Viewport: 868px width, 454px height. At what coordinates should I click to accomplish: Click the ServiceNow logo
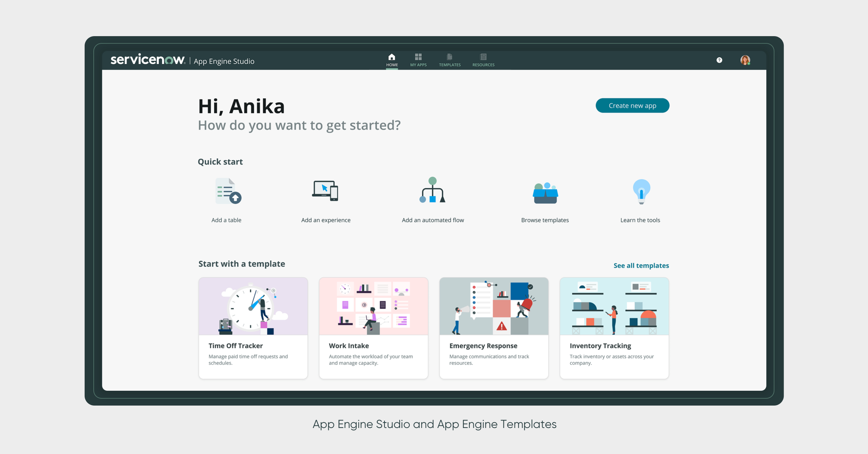(148, 60)
